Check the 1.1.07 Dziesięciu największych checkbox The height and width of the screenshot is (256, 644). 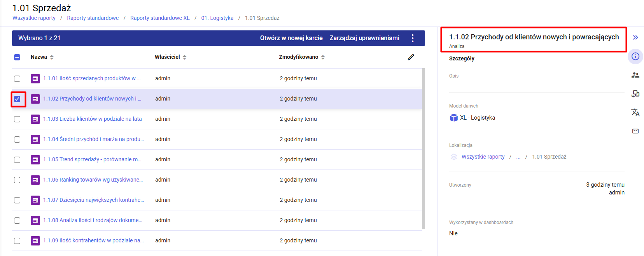tap(17, 200)
